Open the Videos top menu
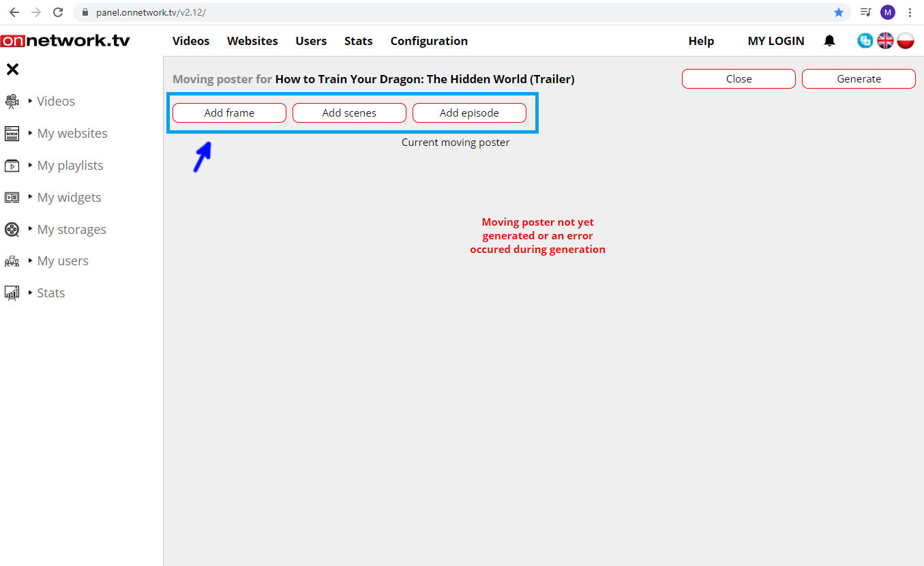The width and height of the screenshot is (924, 566). [191, 41]
